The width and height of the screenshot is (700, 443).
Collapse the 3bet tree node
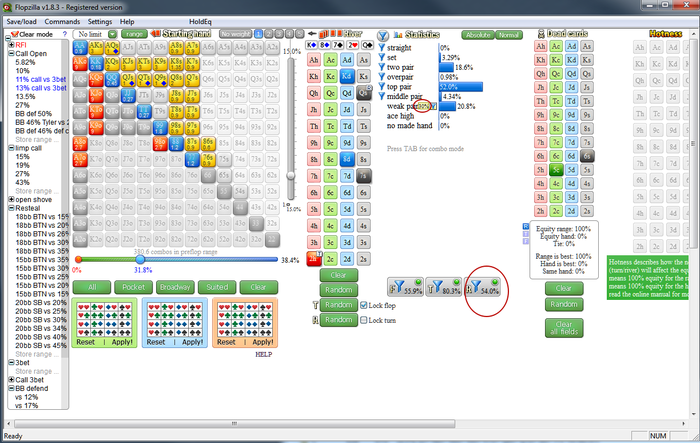12,363
